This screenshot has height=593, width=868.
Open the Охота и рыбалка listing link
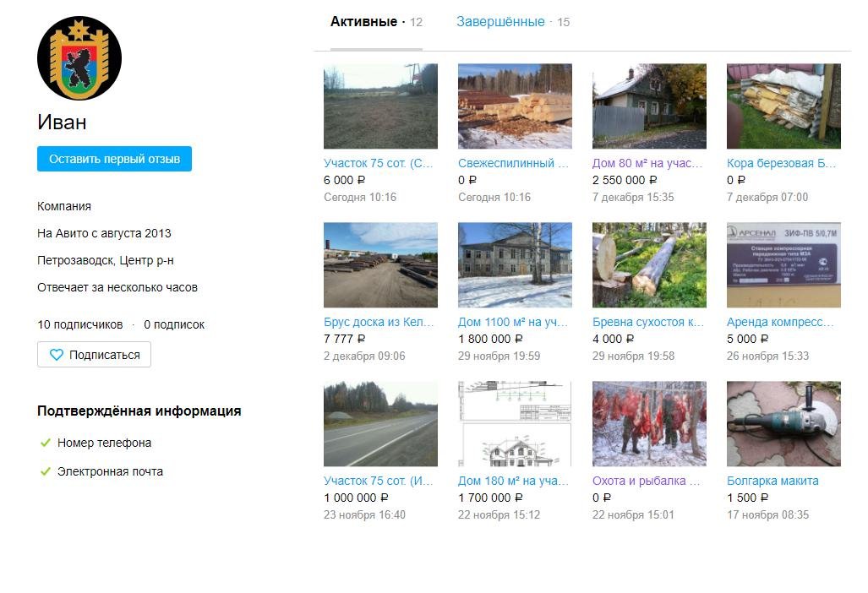point(646,481)
